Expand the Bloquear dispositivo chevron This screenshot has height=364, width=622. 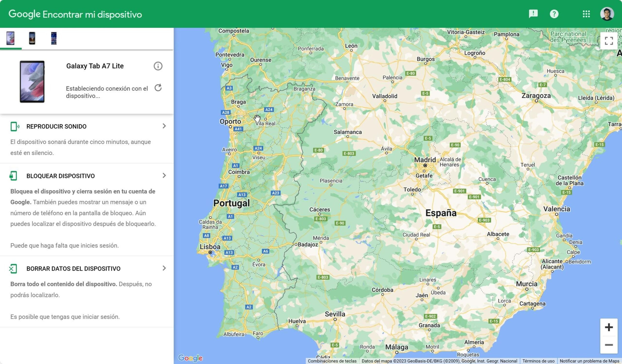164,175
